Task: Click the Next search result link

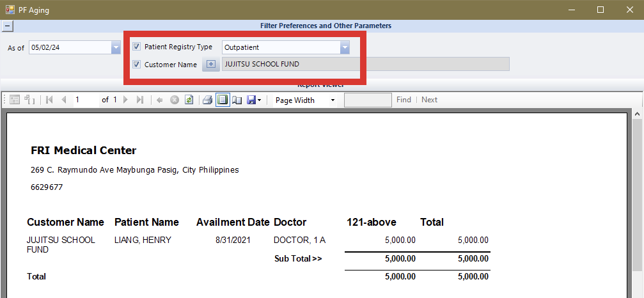Action: [x=429, y=100]
